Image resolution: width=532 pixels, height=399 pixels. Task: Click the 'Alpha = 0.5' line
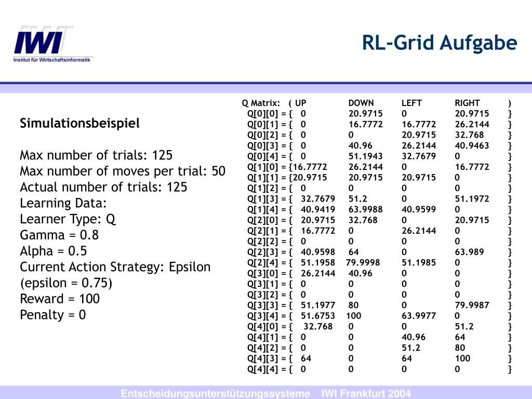(x=54, y=251)
